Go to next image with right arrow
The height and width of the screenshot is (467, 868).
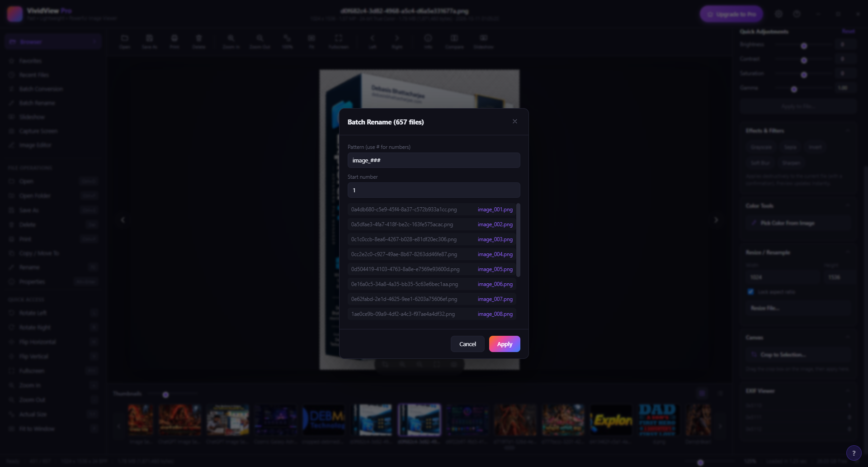[x=716, y=220]
